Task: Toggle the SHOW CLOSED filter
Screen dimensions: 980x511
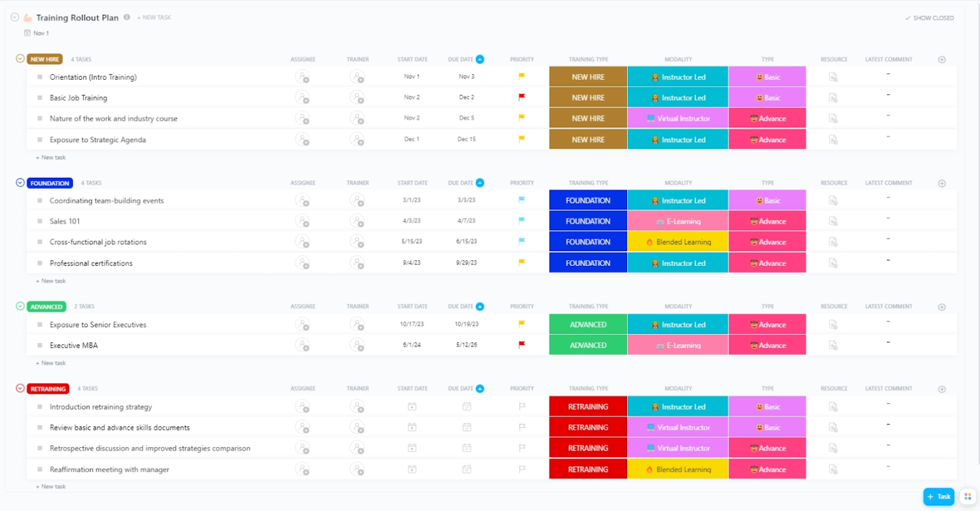Action: [x=929, y=17]
